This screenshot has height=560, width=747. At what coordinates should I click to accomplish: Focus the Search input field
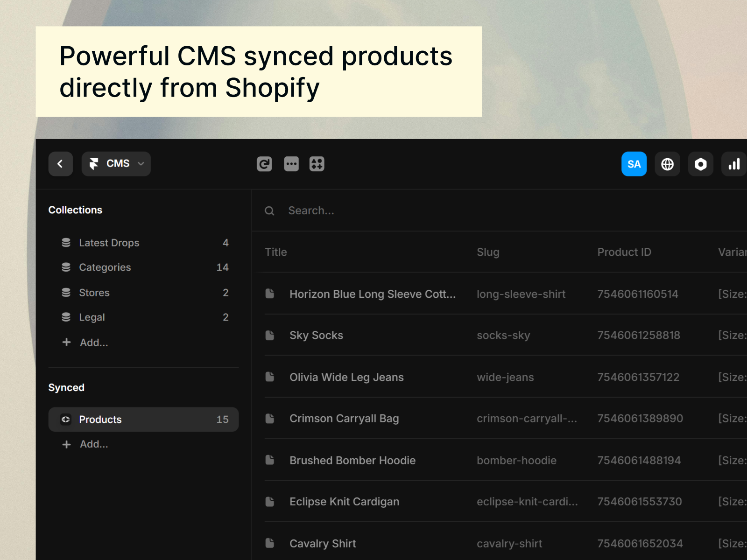420,210
